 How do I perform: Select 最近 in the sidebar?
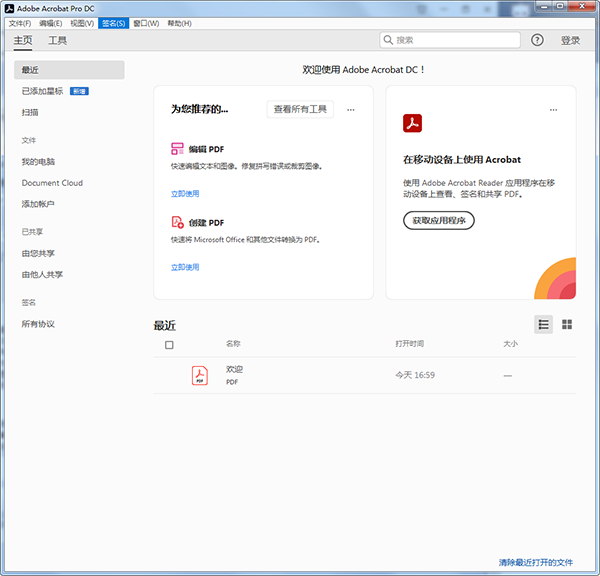(69, 70)
